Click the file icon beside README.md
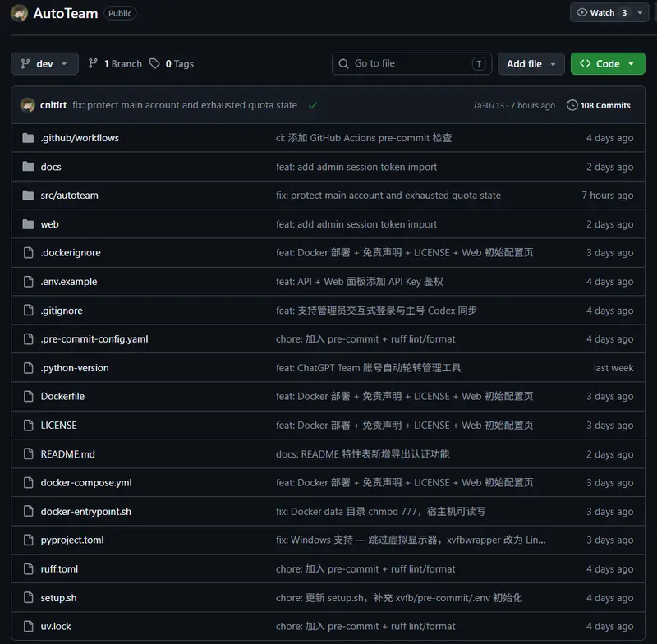Screen dimensions: 657x644 click(29, 454)
